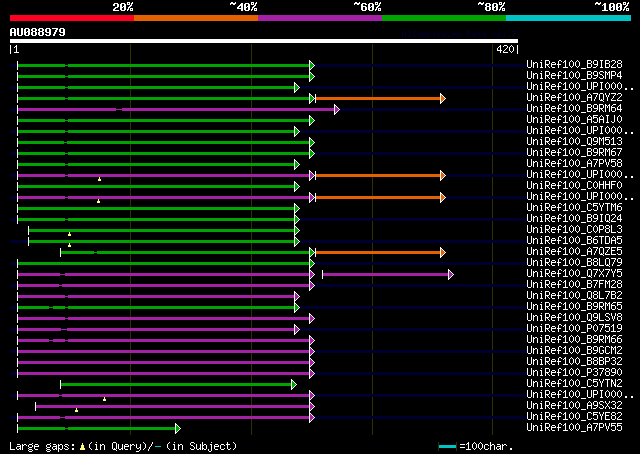Screen dimensions: 640x454
Task: Select hit label UniRef100_B9RM64
Action: pos(574,108)
